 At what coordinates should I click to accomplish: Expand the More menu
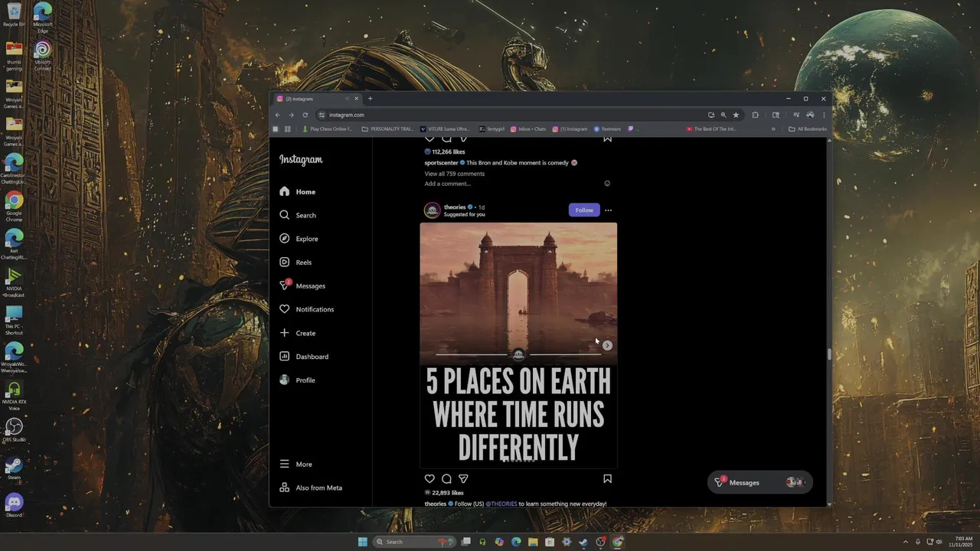[x=296, y=465]
